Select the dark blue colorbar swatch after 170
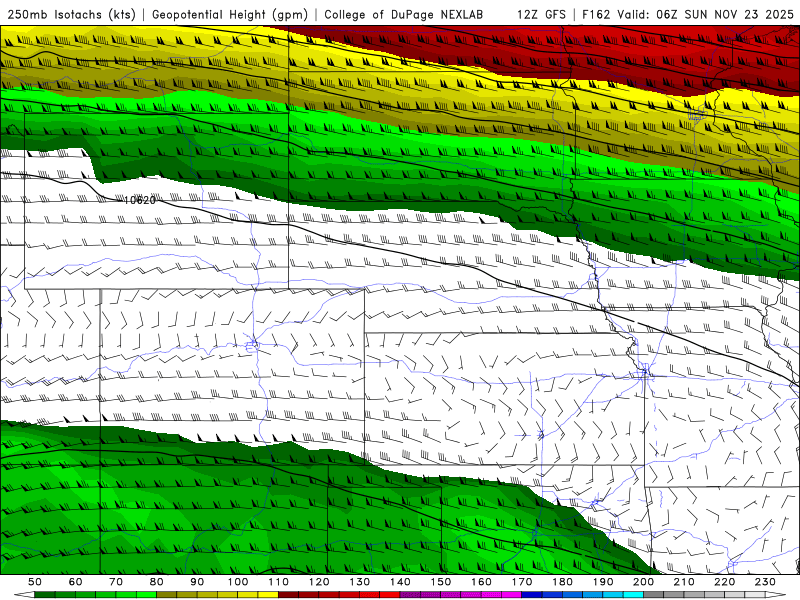 coord(532,595)
